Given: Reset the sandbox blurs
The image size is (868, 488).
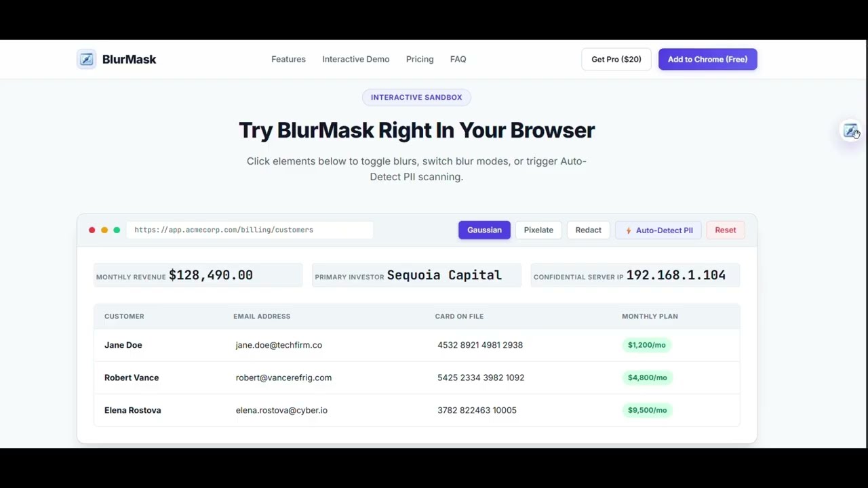Looking at the screenshot, I should click(725, 230).
